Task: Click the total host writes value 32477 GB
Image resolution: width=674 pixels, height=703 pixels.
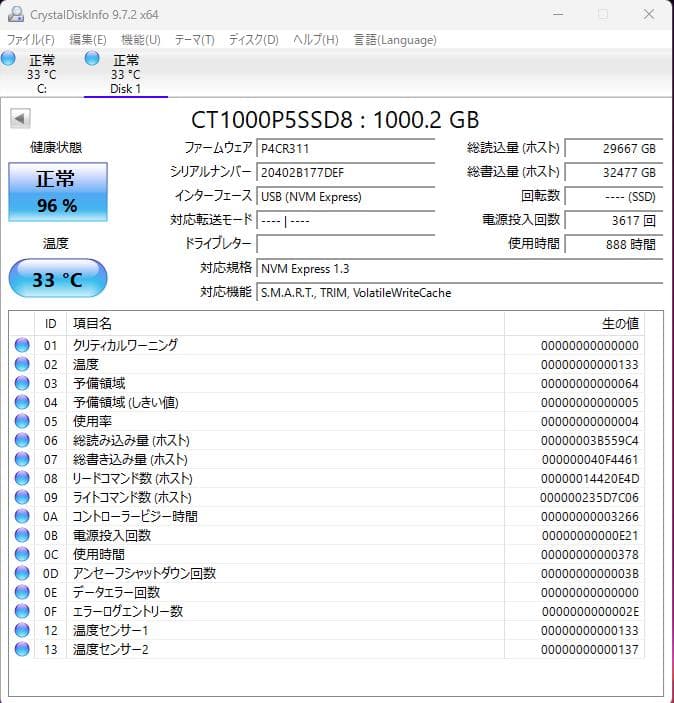Action: 613,173
